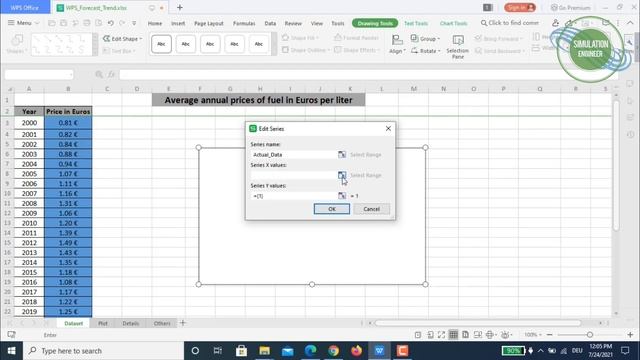The height and width of the screenshot is (360, 640).
Task: Click the 'Click to find commands' search box
Action: (510, 23)
